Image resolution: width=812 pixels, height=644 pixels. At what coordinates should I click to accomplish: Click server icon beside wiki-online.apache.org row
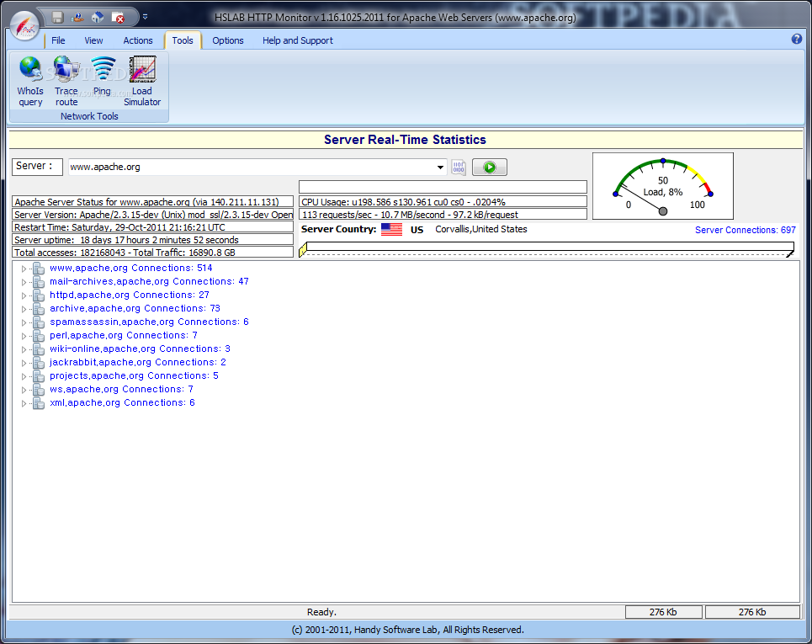pyautogui.click(x=39, y=349)
